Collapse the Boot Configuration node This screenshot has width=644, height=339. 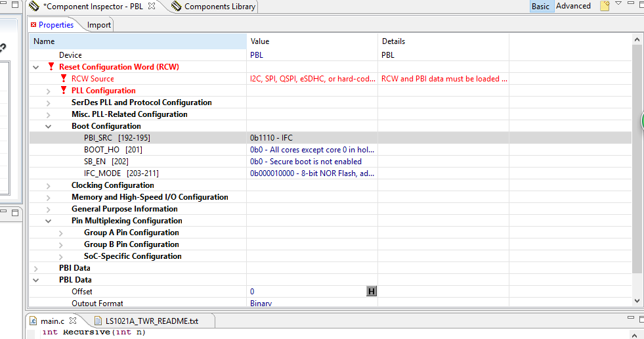coord(48,126)
